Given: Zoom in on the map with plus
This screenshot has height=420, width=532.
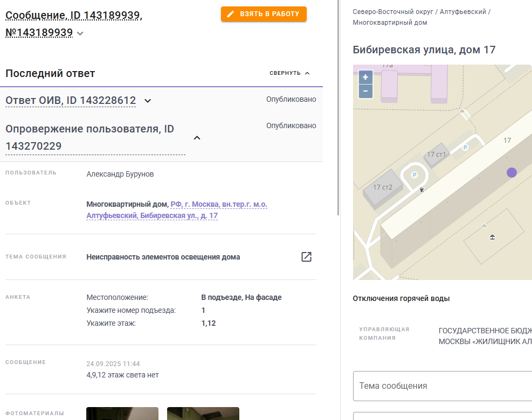Looking at the screenshot, I should coord(365,78).
